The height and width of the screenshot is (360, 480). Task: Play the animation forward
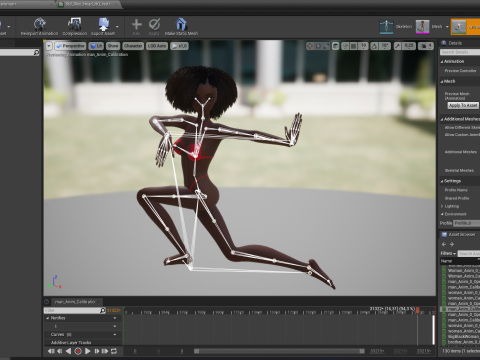pos(87,351)
